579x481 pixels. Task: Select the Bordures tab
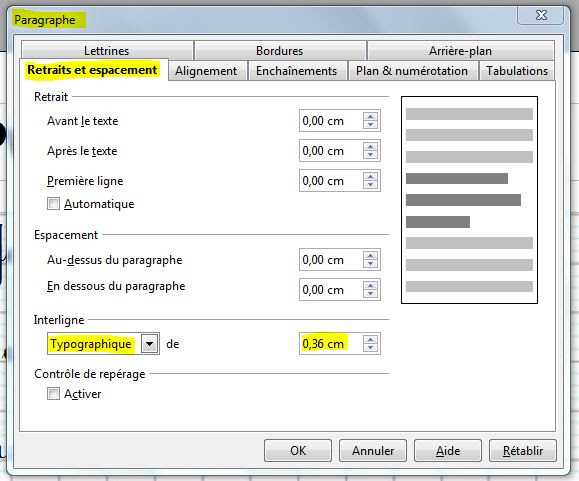[x=280, y=51]
